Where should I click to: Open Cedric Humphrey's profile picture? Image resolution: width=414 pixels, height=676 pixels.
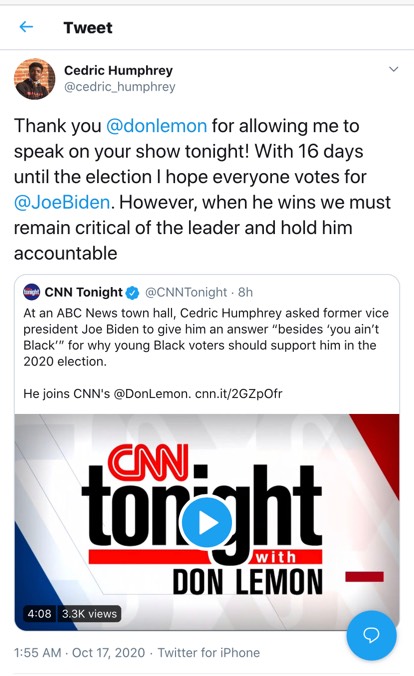click(x=35, y=79)
